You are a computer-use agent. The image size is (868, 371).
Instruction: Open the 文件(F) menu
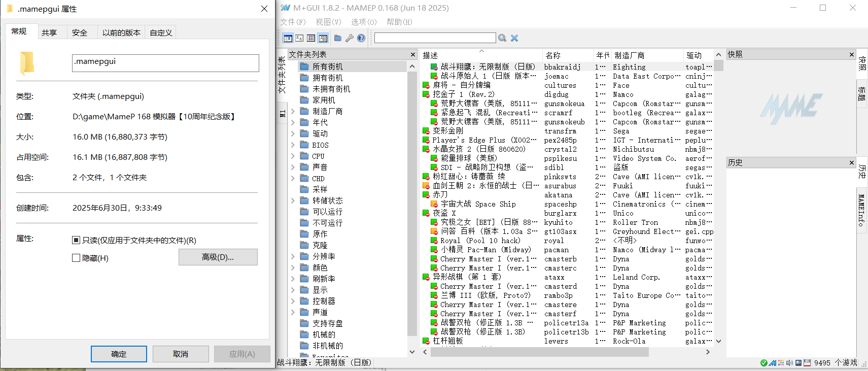(293, 22)
